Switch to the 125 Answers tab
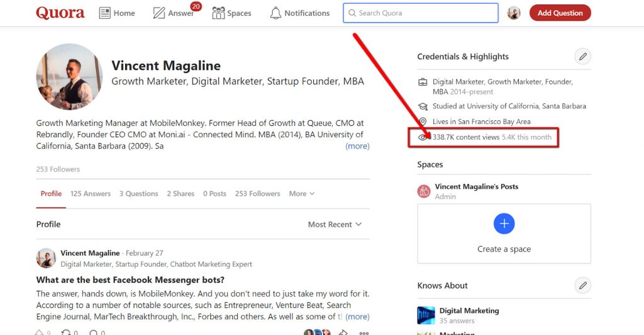 [91, 193]
